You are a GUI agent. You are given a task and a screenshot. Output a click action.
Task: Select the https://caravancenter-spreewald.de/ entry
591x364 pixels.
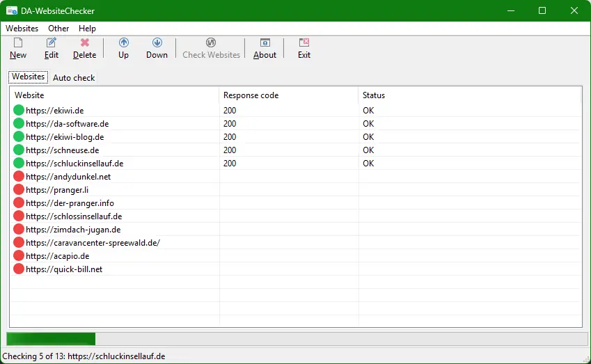click(x=93, y=243)
